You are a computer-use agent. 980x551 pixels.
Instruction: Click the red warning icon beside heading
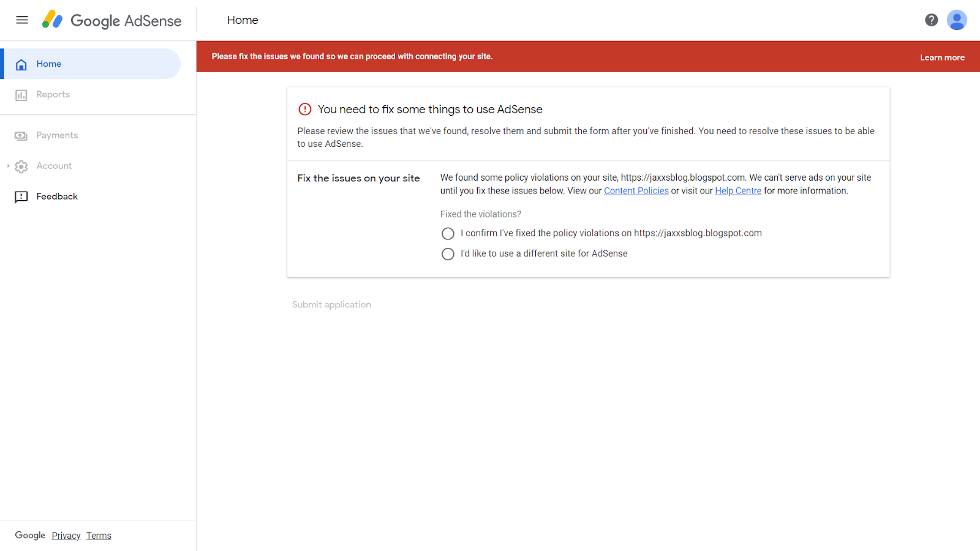pyautogui.click(x=305, y=110)
